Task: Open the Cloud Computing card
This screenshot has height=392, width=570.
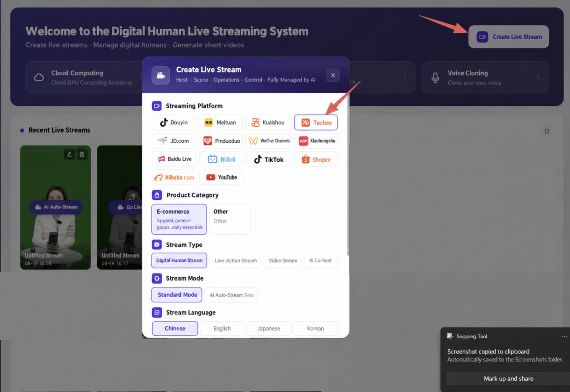Action: 84,77
